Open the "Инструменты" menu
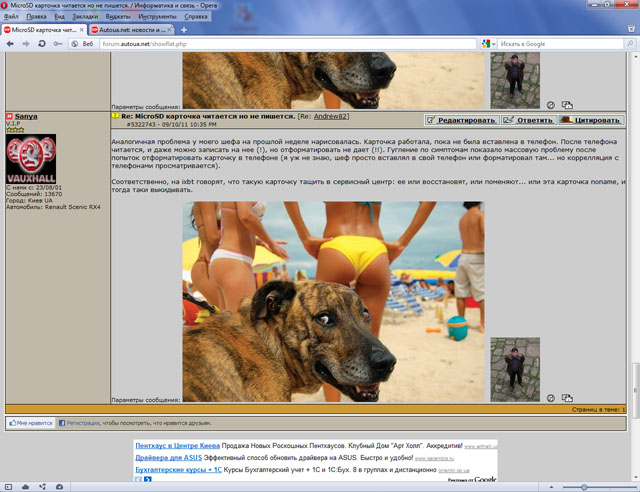 (158, 17)
